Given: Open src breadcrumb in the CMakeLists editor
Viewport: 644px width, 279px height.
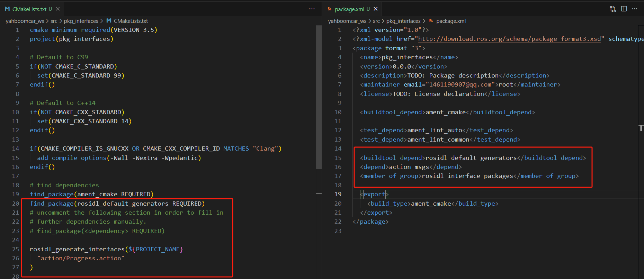Looking at the screenshot, I should 54,21.
